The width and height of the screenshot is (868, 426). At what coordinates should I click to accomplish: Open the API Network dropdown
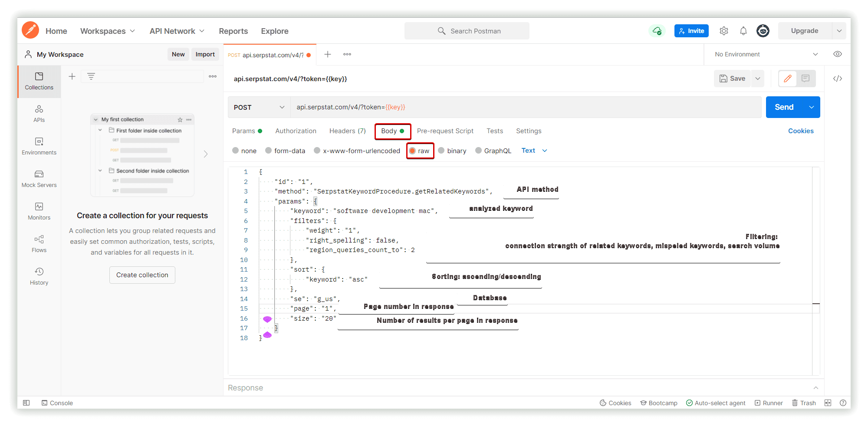(177, 31)
